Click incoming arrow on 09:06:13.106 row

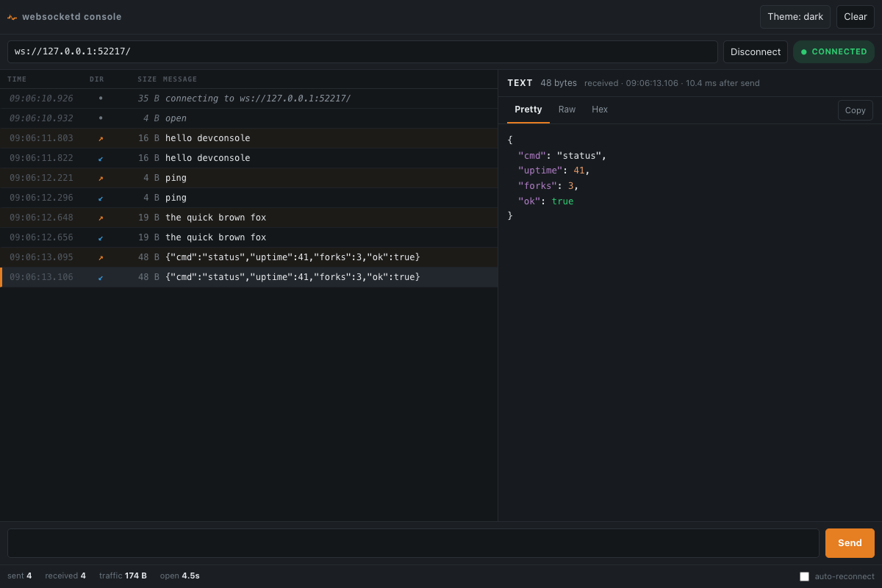tap(101, 277)
